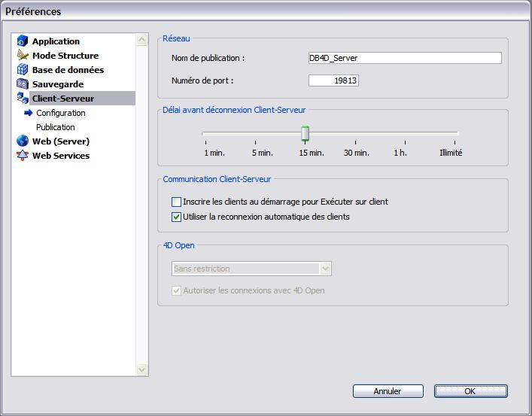Toggle Autoriser les connexions avec 4D Open
Viewport: 532px width, 416px height.
pos(177,290)
